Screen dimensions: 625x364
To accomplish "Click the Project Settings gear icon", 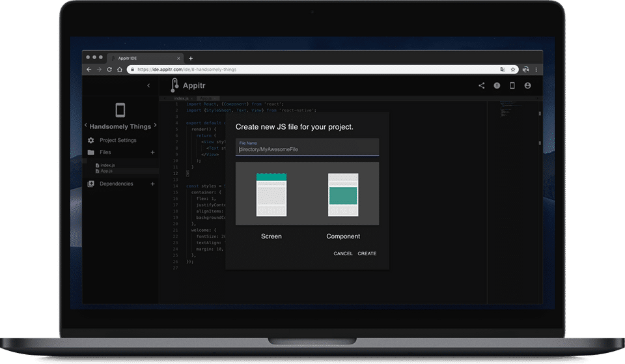I will (91, 141).
